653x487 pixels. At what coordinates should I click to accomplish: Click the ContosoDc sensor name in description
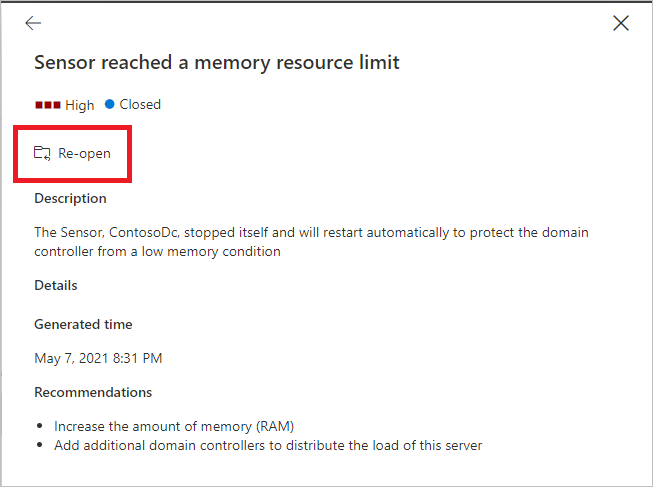[144, 232]
